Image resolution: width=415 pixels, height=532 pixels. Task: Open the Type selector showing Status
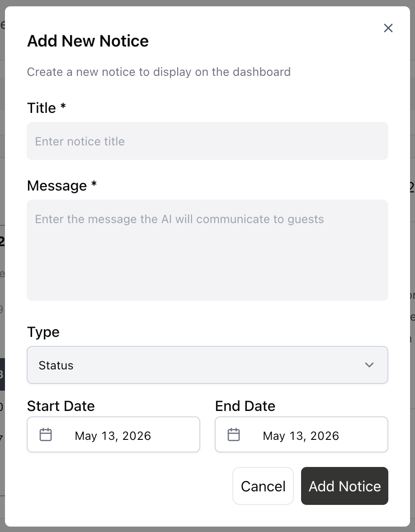tap(207, 365)
